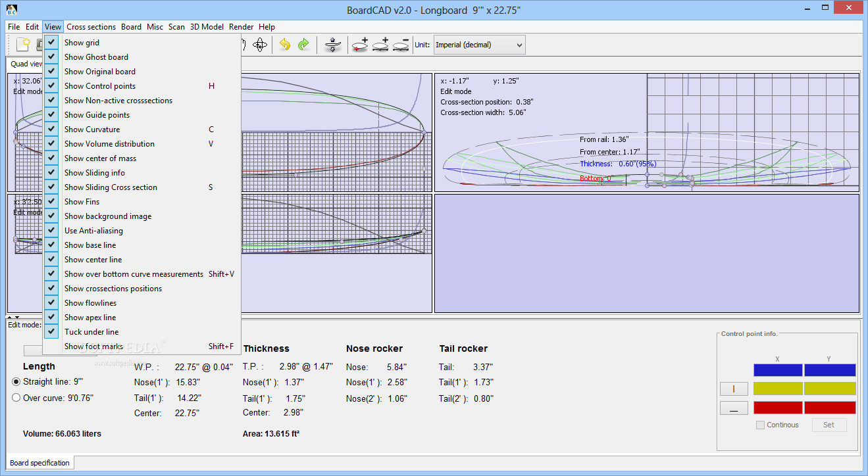Click the red X control point field
868x476 pixels.
coord(778,408)
